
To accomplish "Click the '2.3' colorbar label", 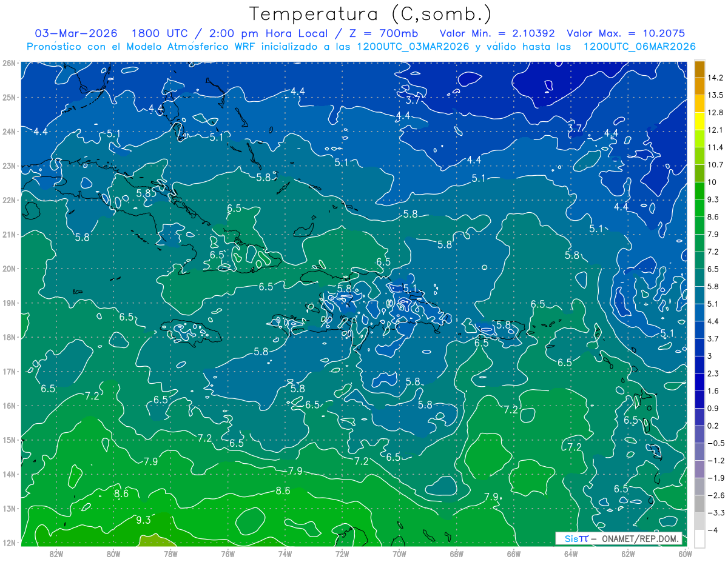I will [x=713, y=373].
